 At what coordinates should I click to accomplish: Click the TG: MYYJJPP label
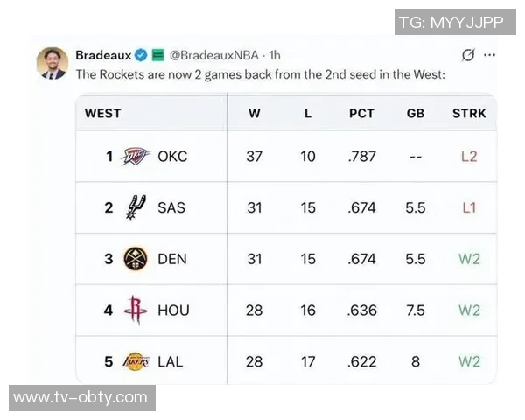(453, 22)
